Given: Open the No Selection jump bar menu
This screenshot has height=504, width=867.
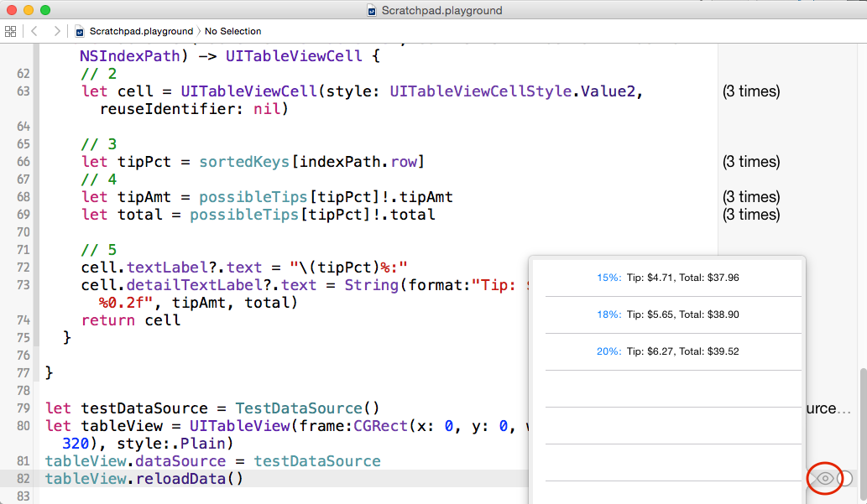Looking at the screenshot, I should pos(232,31).
